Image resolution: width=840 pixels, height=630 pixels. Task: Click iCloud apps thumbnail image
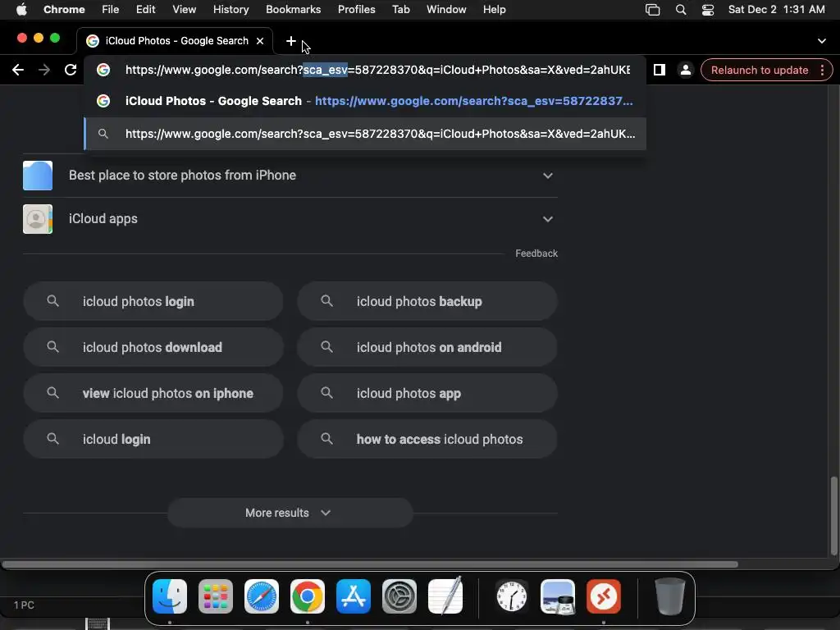[x=38, y=218]
